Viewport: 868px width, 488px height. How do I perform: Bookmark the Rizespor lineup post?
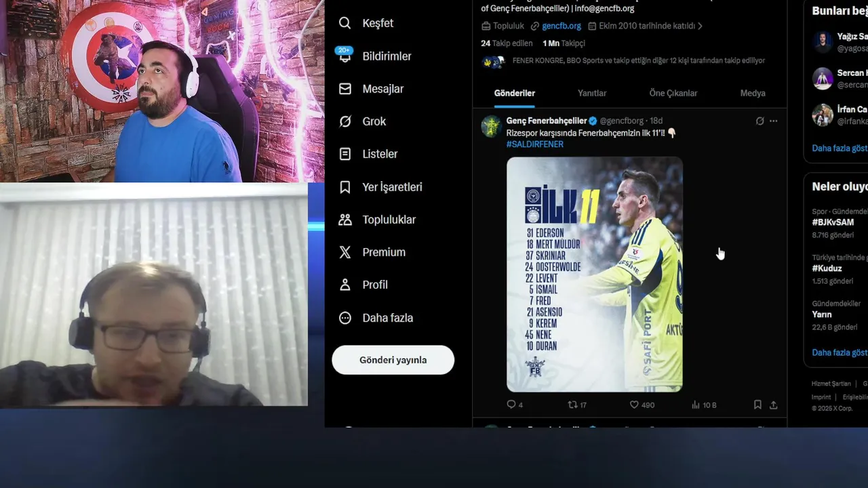757,405
